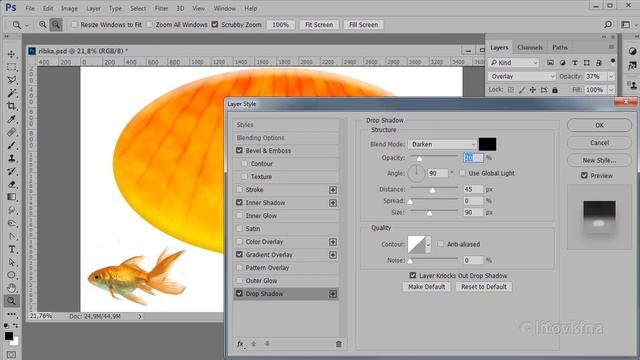Open Zoom tool preset picker arrow
640x360 pixels.
pyautogui.click(x=27, y=25)
